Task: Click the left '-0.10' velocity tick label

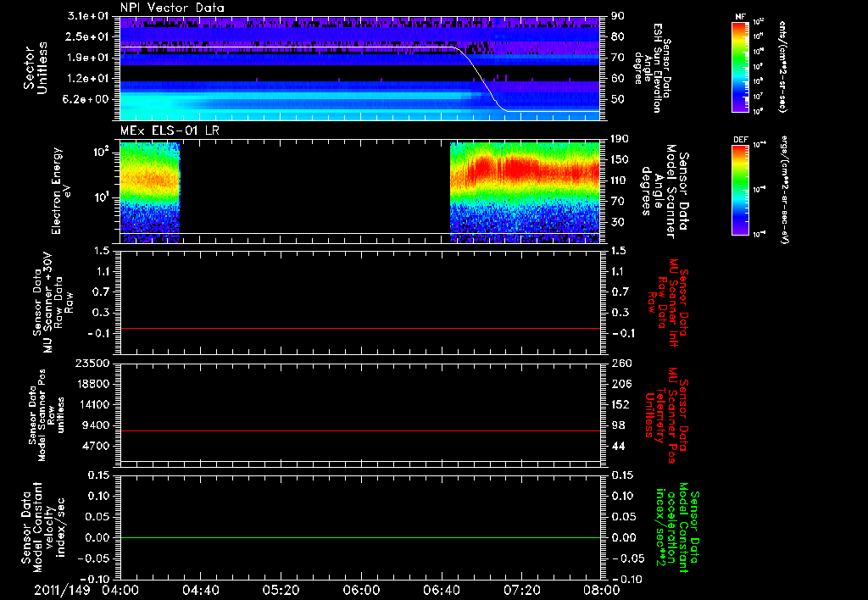Action: pyautogui.click(x=94, y=579)
